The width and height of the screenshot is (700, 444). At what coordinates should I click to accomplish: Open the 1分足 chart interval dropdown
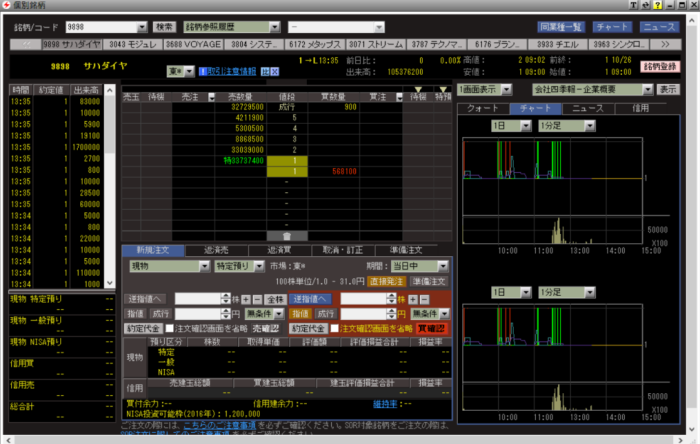[563, 126]
